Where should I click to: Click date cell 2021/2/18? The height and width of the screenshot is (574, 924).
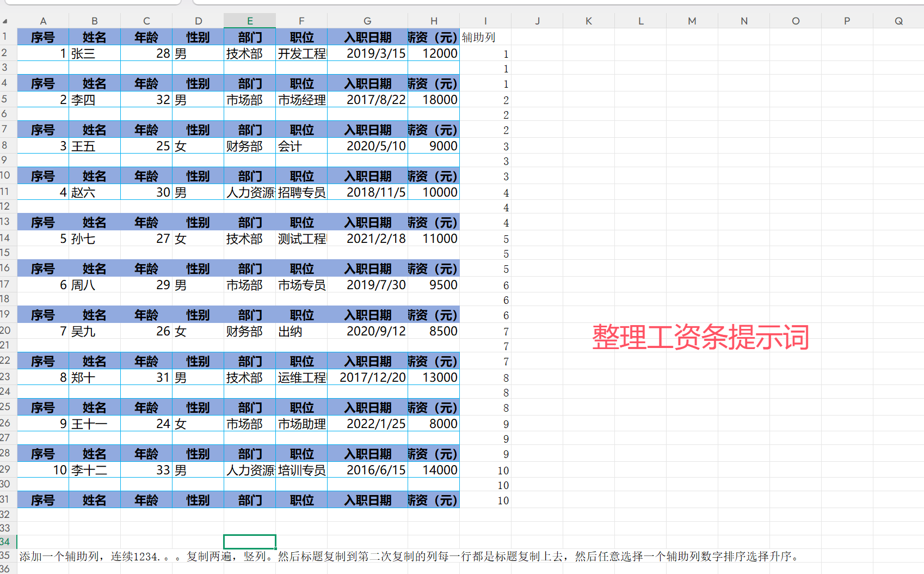[x=367, y=239]
